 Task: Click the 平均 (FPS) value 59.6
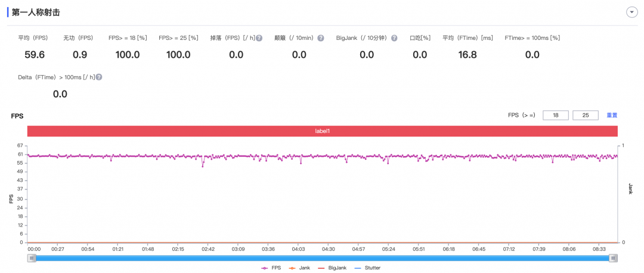pos(35,55)
